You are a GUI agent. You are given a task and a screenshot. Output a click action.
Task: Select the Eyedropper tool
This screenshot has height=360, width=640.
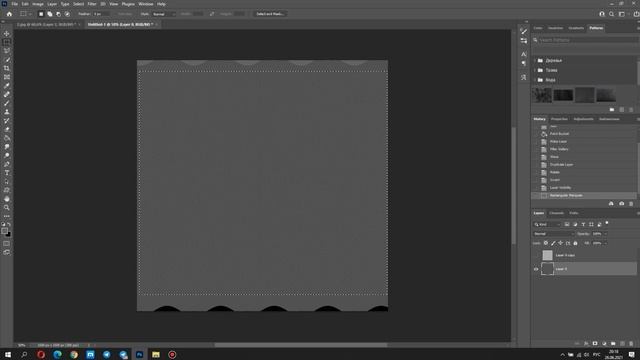coord(7,86)
